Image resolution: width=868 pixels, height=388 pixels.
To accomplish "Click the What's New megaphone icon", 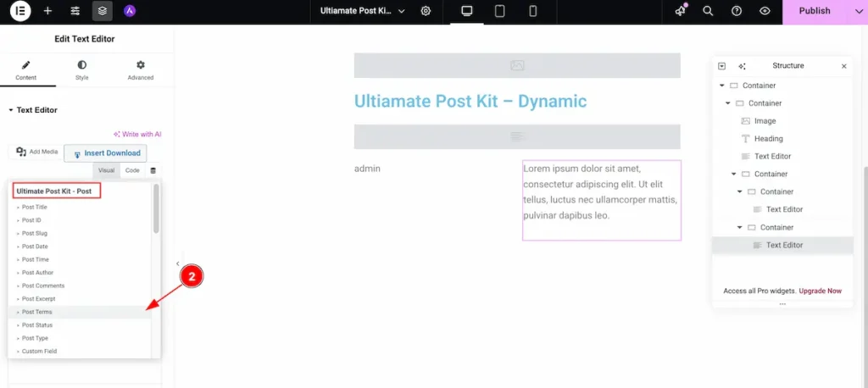I will point(680,11).
